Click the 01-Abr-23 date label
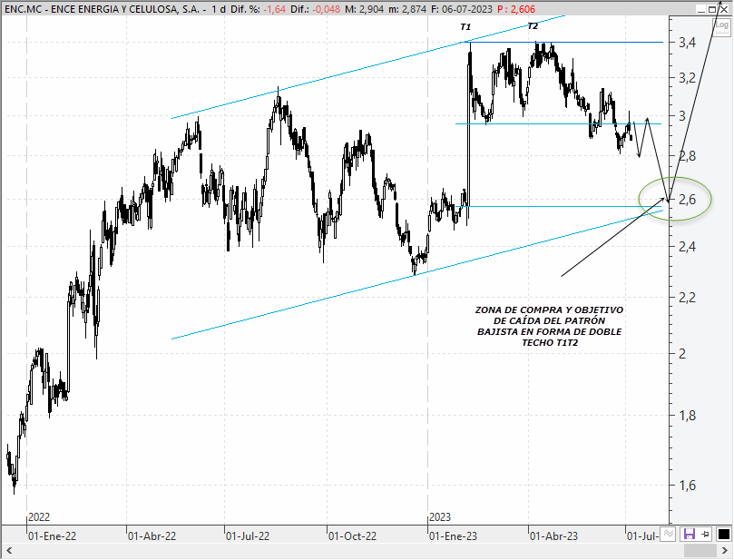The width and height of the screenshot is (734, 560). coord(553,536)
